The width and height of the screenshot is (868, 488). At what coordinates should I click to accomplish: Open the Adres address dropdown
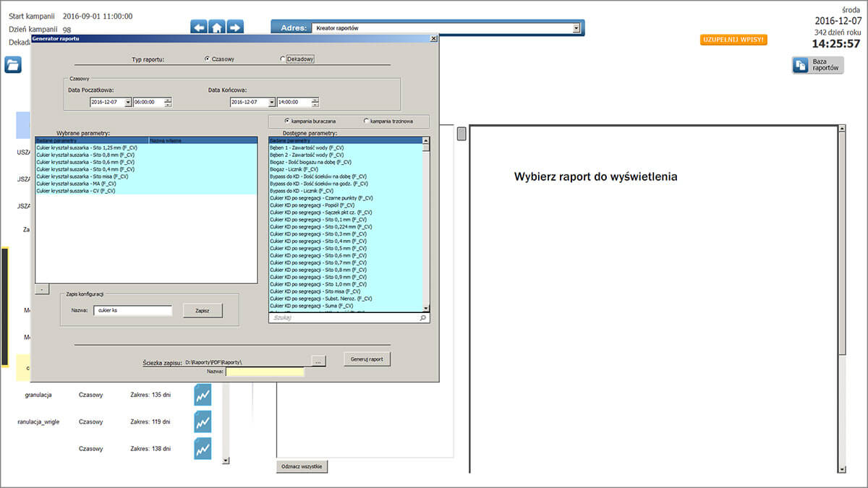(x=577, y=26)
